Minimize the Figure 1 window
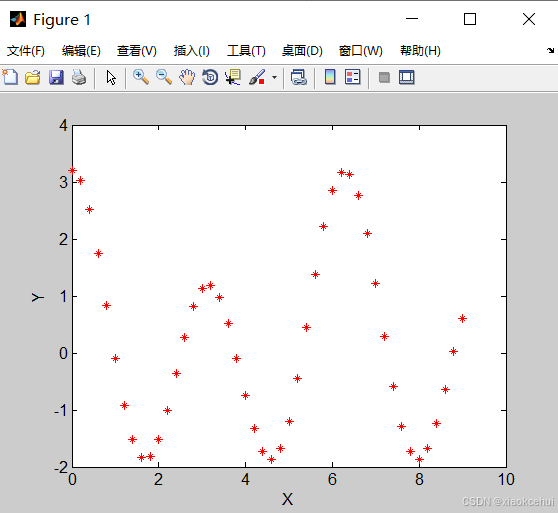Screen dimensions: 558x513 (x=412, y=19)
